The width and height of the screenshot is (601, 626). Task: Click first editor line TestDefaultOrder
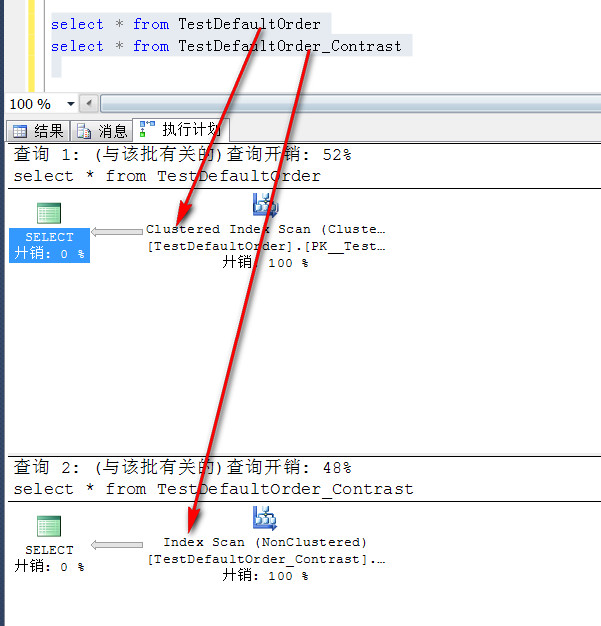249,24
